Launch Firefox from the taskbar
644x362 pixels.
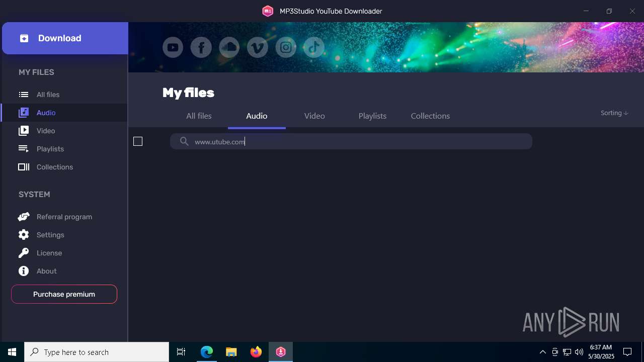click(x=256, y=352)
